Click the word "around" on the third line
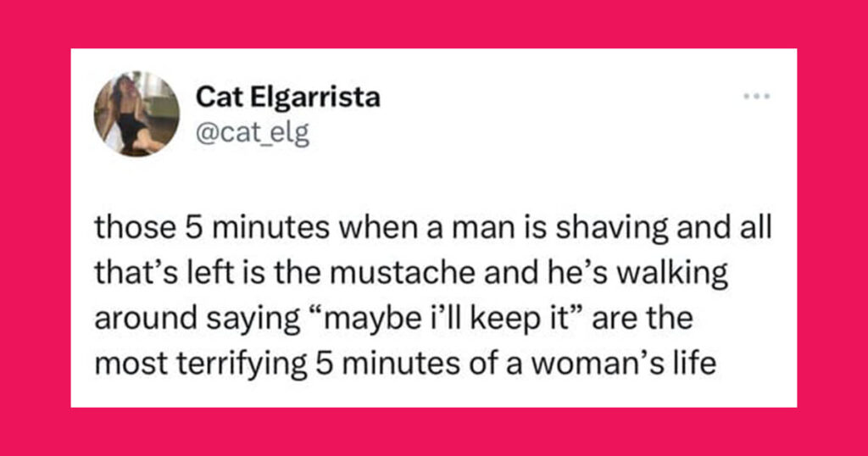Image resolution: width=868 pixels, height=456 pixels. (x=145, y=319)
